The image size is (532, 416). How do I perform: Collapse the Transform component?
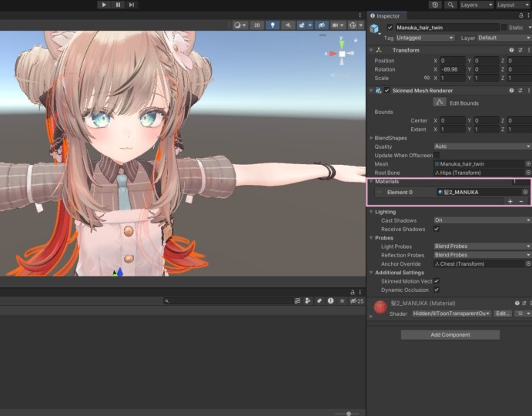(x=371, y=50)
